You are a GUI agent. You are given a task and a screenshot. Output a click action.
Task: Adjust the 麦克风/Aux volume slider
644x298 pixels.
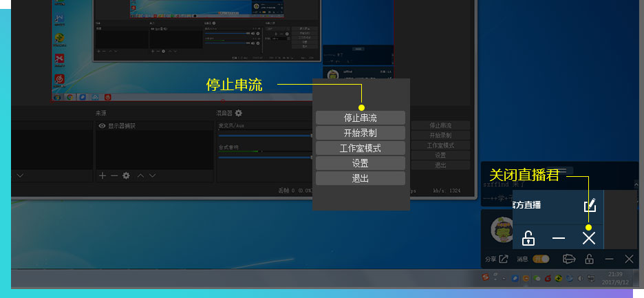266,135
